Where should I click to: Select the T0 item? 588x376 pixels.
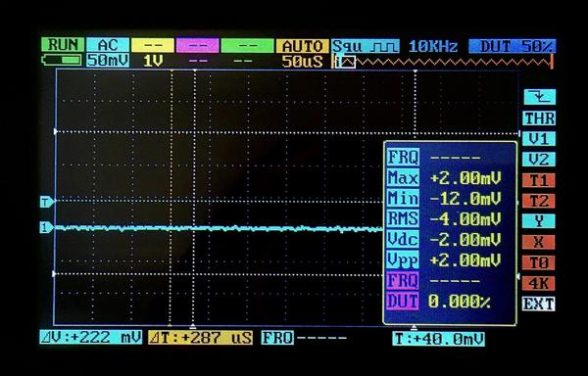point(539,262)
